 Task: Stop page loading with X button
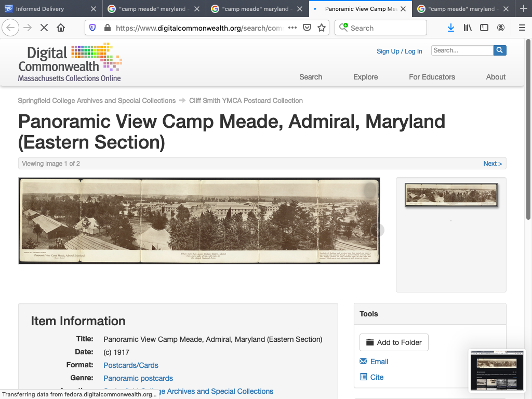tap(44, 28)
